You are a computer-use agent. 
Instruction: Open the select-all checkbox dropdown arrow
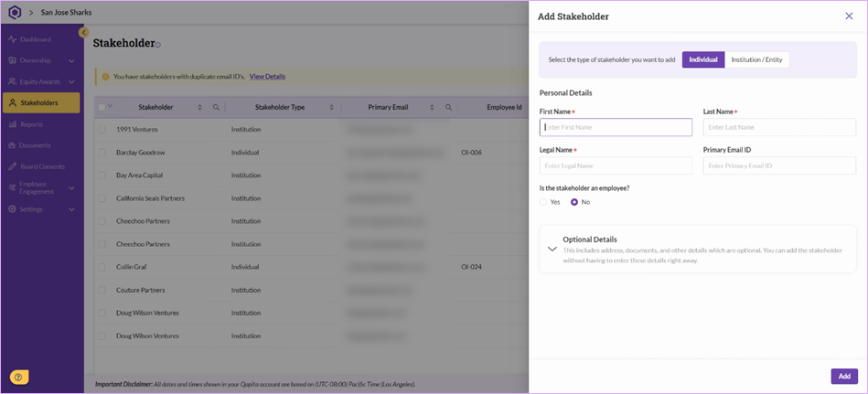coord(110,106)
